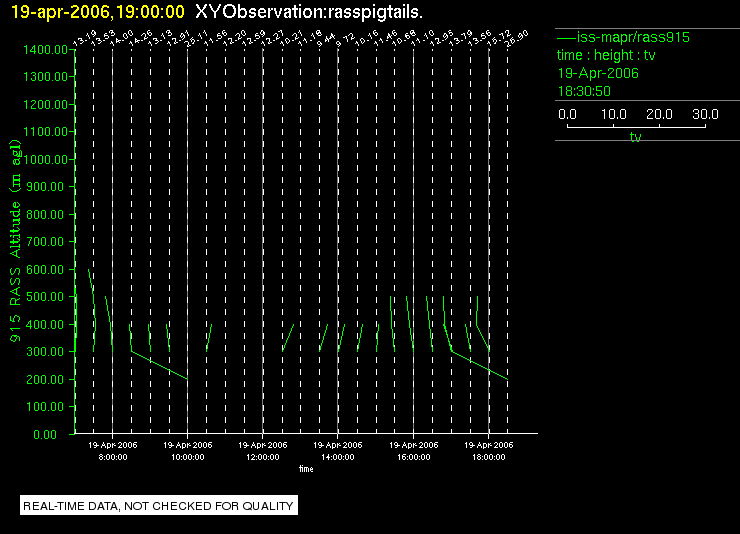
Task: Click the 9.44 value above the plot
Action: point(327,40)
